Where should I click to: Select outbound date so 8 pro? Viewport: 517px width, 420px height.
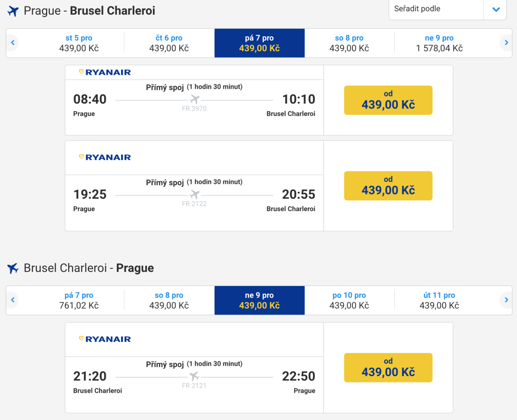tap(349, 43)
